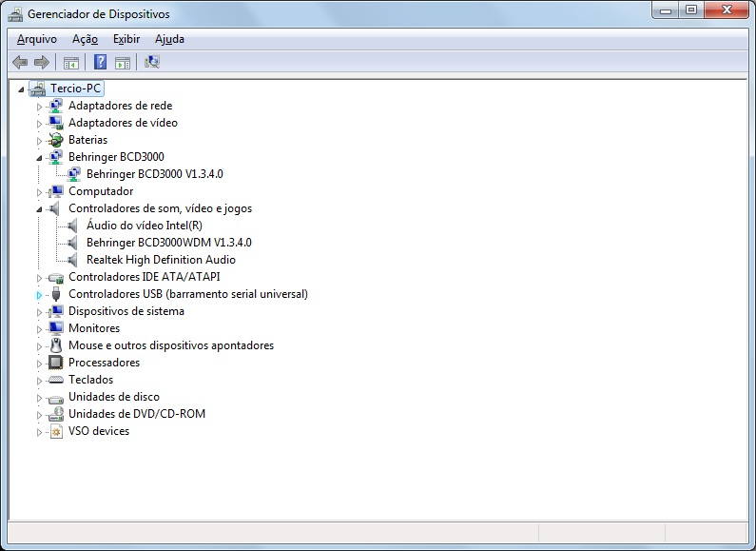Viewport: 756px width, 551px height.
Task: Click the Back arrow toolbar icon
Action: (20, 62)
